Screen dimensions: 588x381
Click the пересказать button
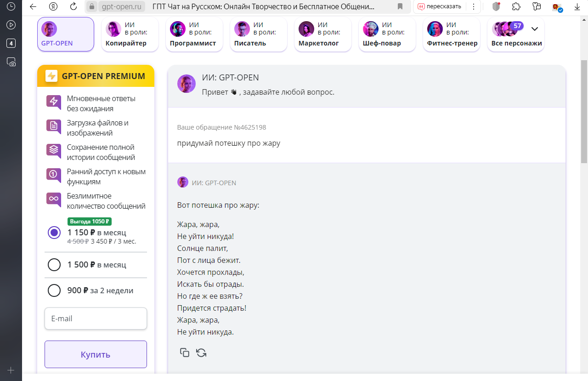coord(439,6)
